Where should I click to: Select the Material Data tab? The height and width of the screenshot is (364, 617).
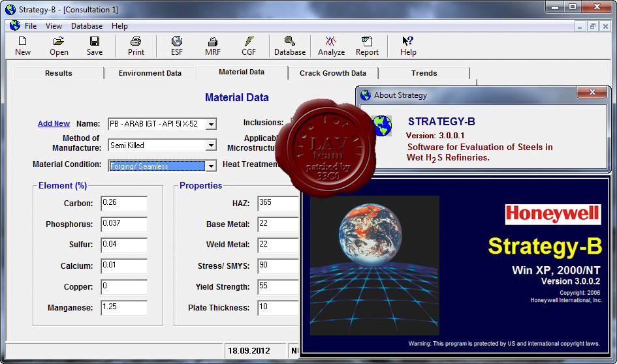[242, 72]
